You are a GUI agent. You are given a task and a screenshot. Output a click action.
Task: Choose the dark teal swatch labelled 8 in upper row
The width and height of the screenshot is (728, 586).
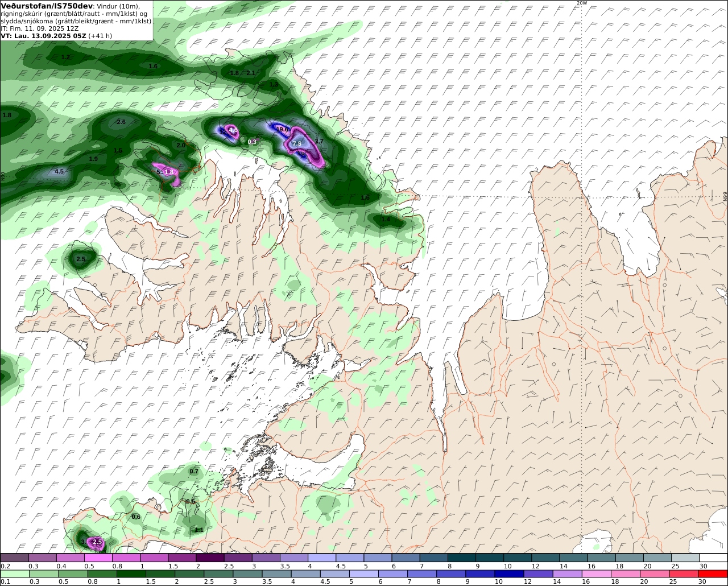click(461, 558)
